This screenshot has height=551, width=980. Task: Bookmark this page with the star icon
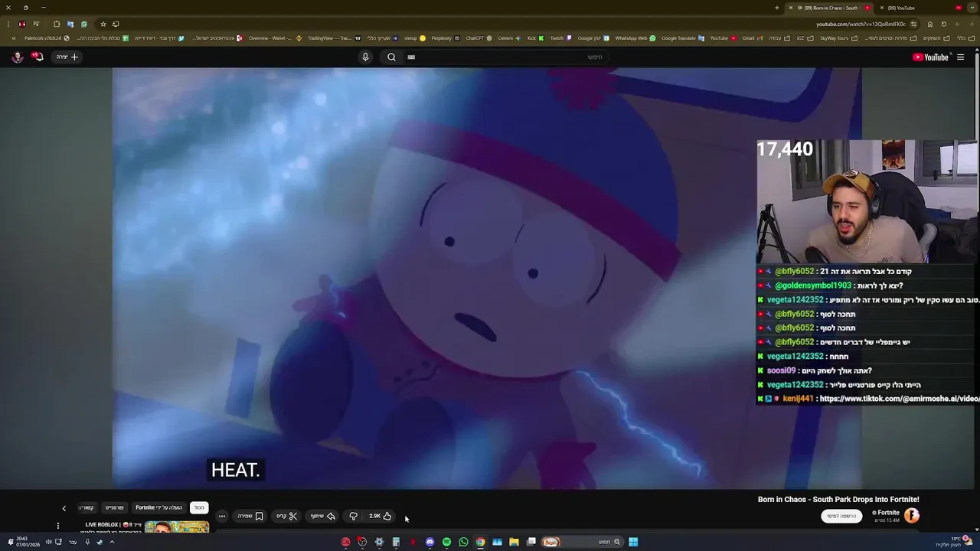pos(103,24)
